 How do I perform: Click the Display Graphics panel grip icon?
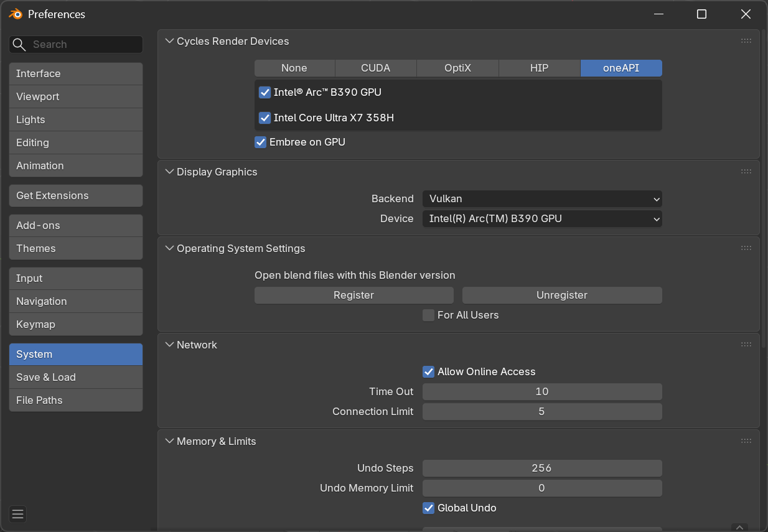coord(746,172)
